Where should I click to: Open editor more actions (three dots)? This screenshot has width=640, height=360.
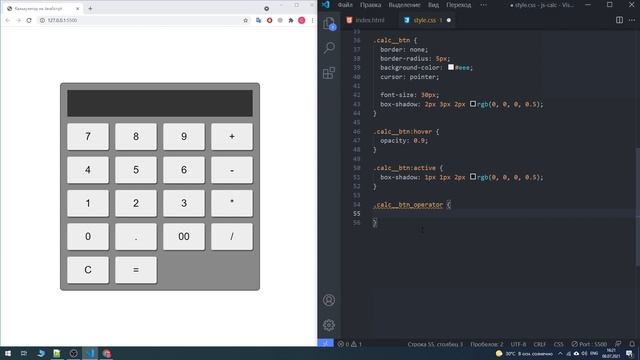631,20
